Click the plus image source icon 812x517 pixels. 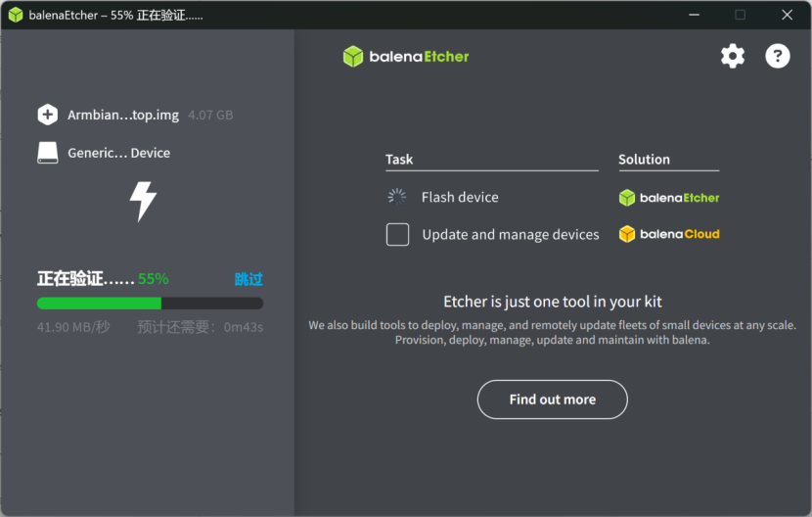[48, 115]
